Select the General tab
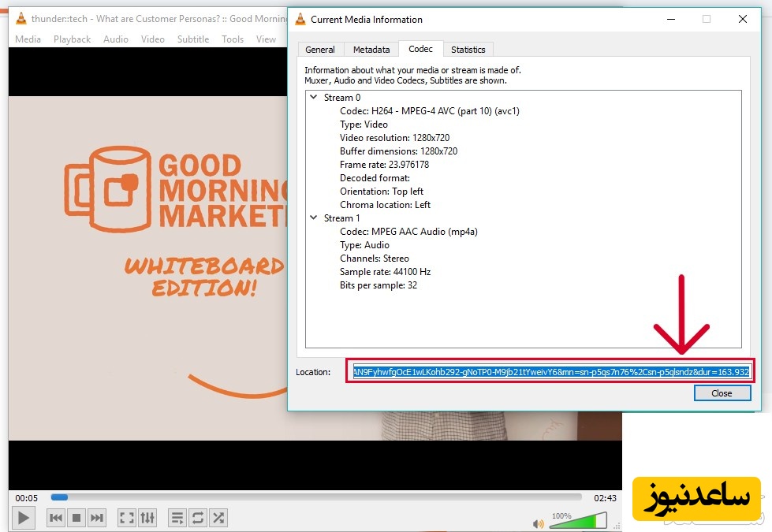The height and width of the screenshot is (532, 772). coord(320,50)
